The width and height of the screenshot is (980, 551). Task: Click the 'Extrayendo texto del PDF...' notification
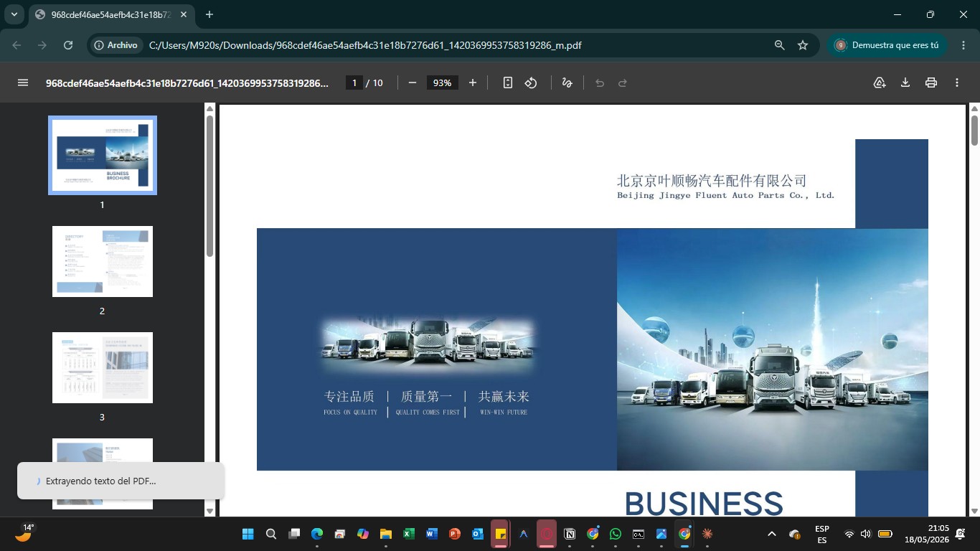(x=121, y=481)
